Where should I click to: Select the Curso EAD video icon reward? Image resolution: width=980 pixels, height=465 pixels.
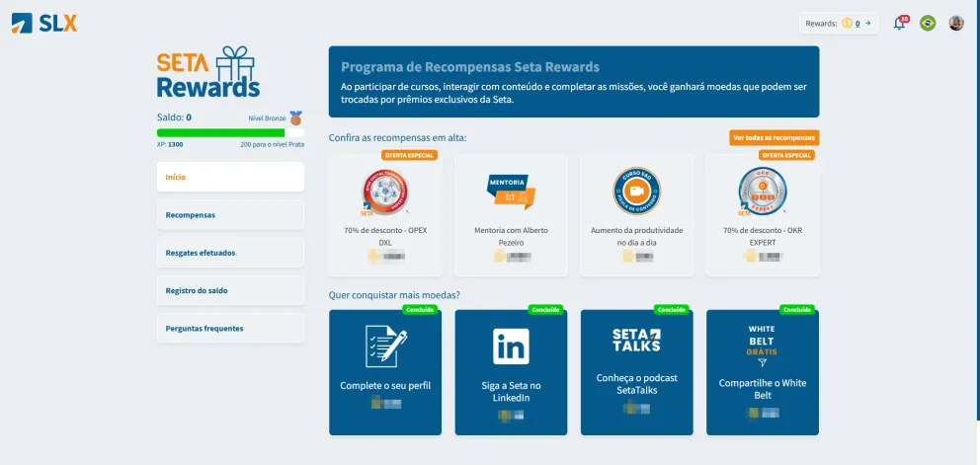pos(636,191)
